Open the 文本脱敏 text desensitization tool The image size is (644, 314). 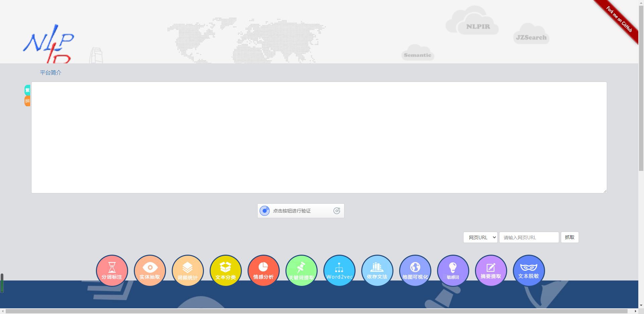[x=529, y=270]
